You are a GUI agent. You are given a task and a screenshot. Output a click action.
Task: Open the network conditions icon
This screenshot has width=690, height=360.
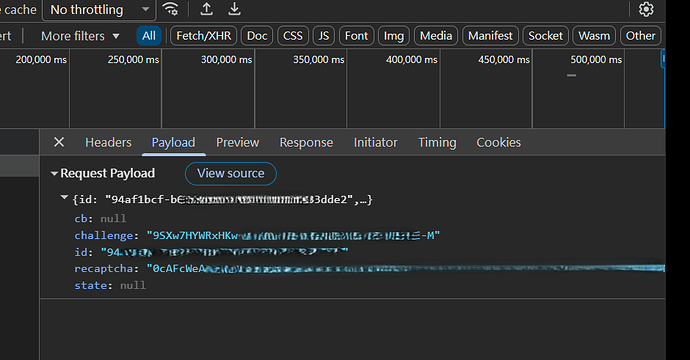click(170, 9)
